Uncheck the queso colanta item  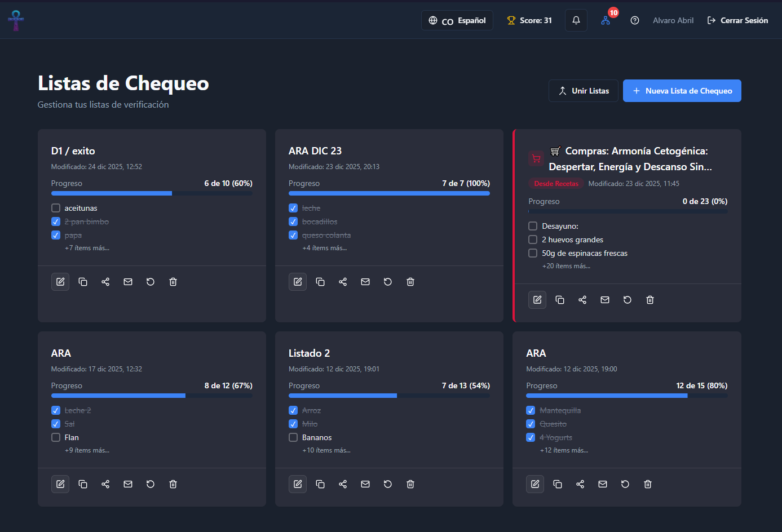coord(293,235)
